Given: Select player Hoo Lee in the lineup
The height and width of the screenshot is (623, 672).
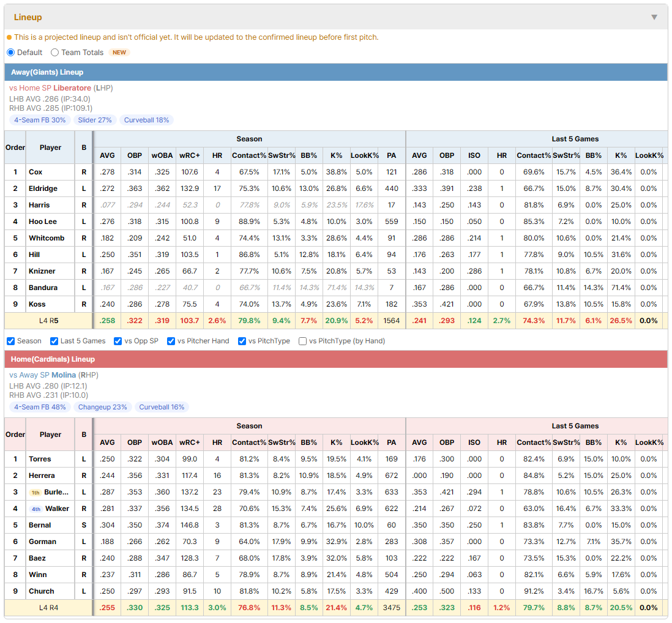Looking at the screenshot, I should [43, 222].
